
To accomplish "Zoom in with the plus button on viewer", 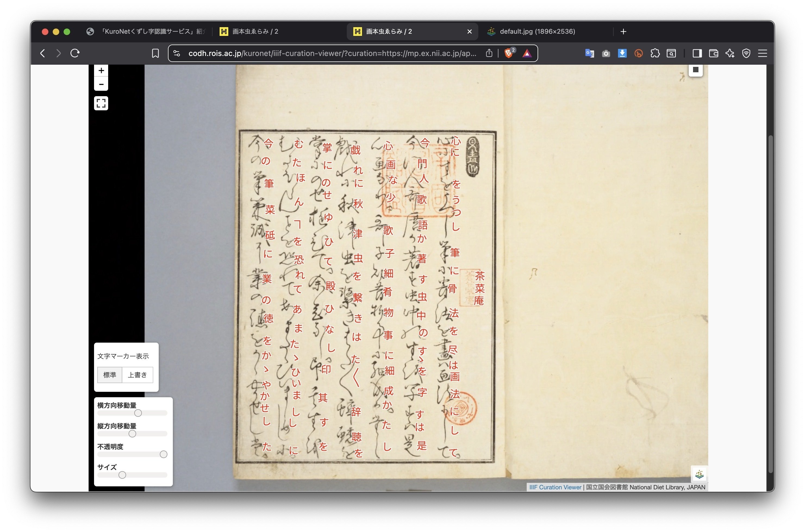I will (x=101, y=71).
